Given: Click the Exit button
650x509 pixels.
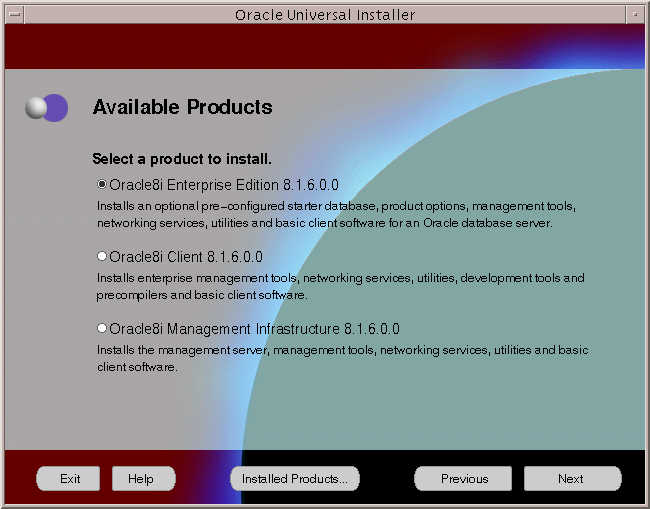Looking at the screenshot, I should click(x=68, y=479).
